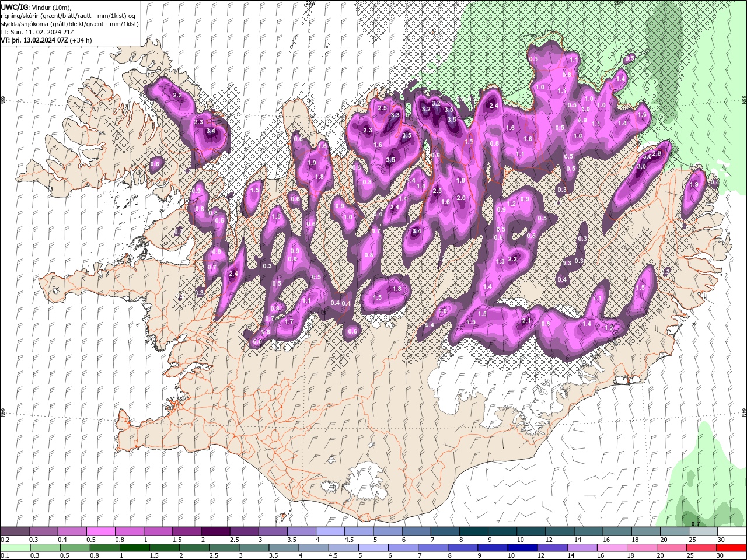Select the "1.7" snowfall value on the map
This screenshot has width=747, height=560.
(x=289, y=321)
